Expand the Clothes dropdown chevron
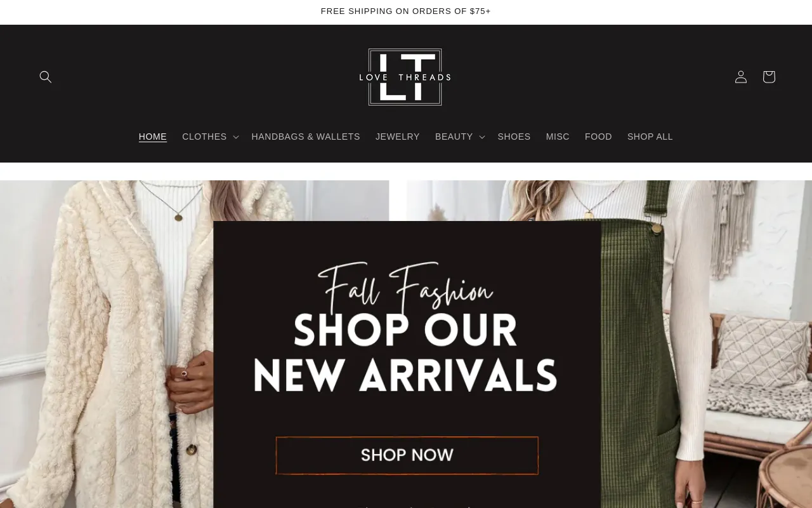This screenshot has width=812, height=508. tap(236, 137)
